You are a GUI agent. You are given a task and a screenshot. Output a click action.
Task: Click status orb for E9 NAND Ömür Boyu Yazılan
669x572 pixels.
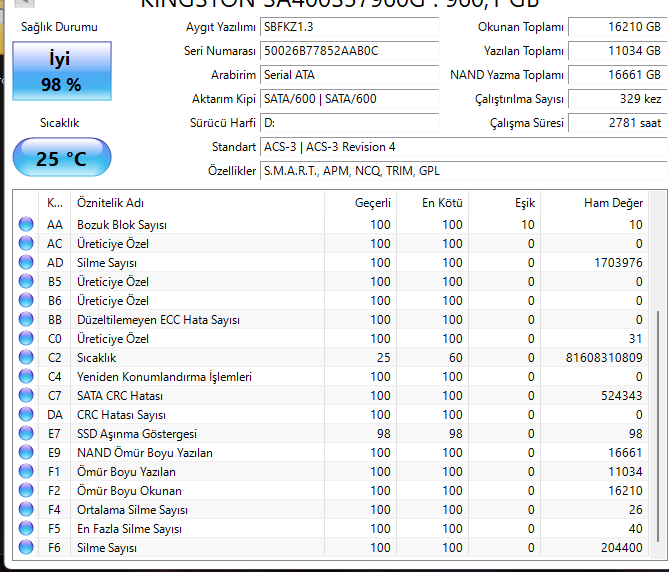click(26, 452)
